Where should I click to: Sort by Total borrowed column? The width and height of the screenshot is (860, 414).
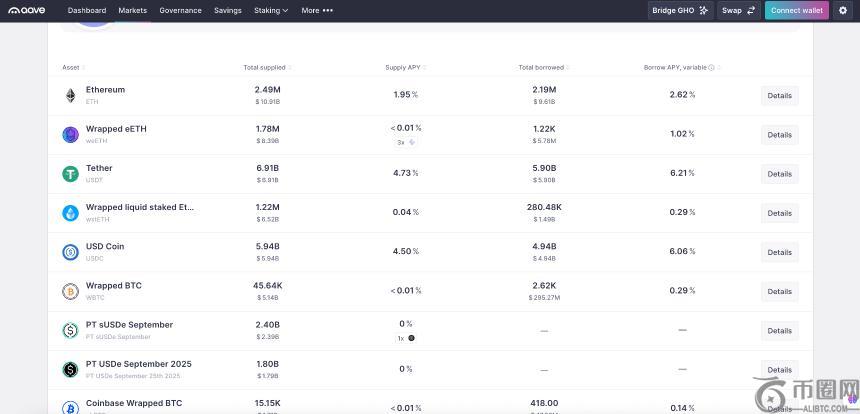pyautogui.click(x=542, y=68)
